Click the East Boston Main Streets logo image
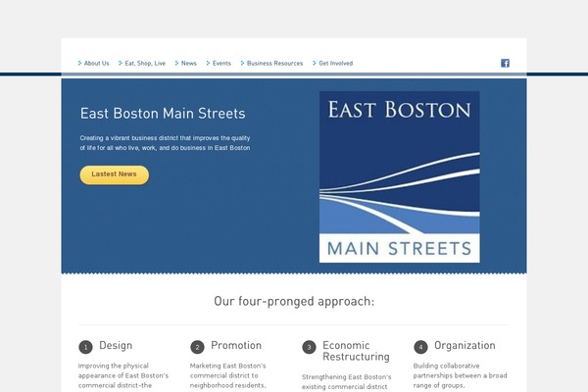This screenshot has width=588, height=392. tap(400, 176)
